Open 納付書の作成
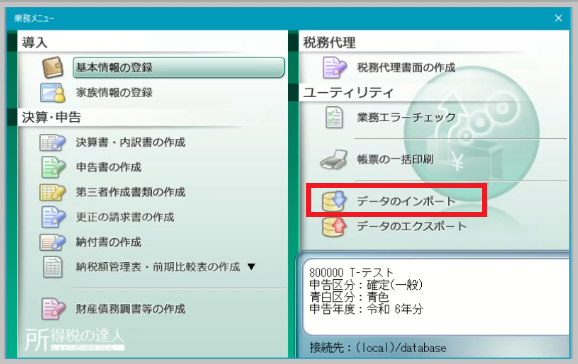The height and width of the screenshot is (364, 578). coord(109,242)
